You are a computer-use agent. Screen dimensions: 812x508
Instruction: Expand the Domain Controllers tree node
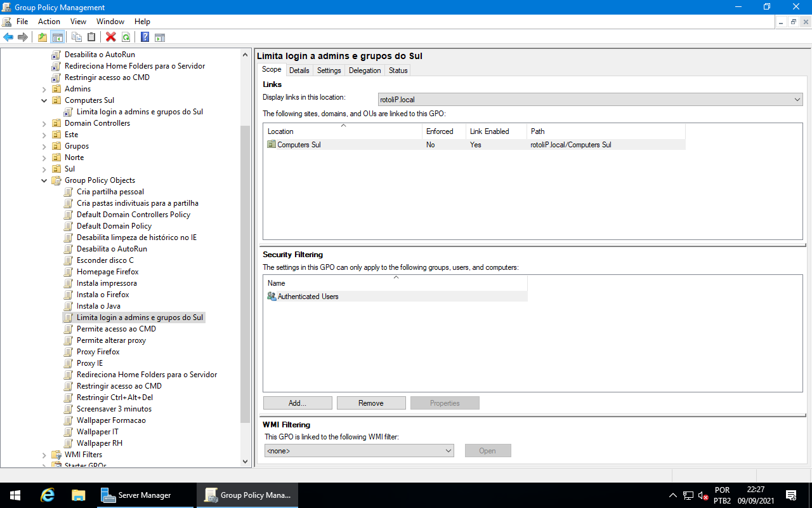[x=44, y=123]
